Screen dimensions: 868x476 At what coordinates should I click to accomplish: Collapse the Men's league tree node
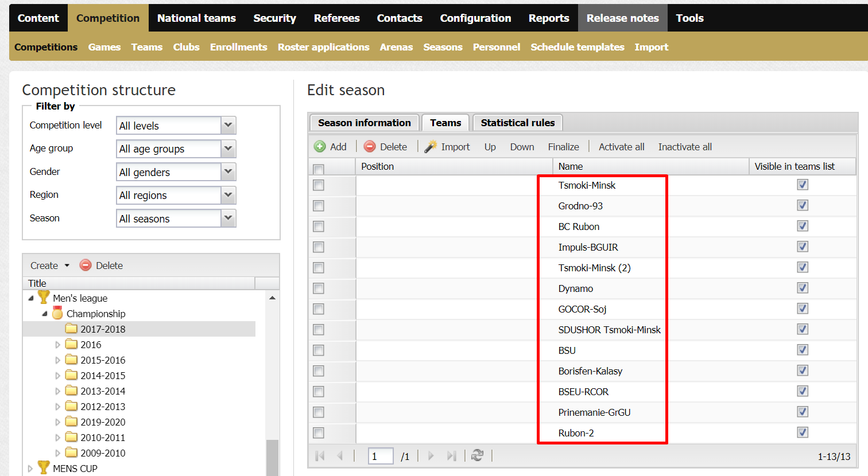(31, 298)
